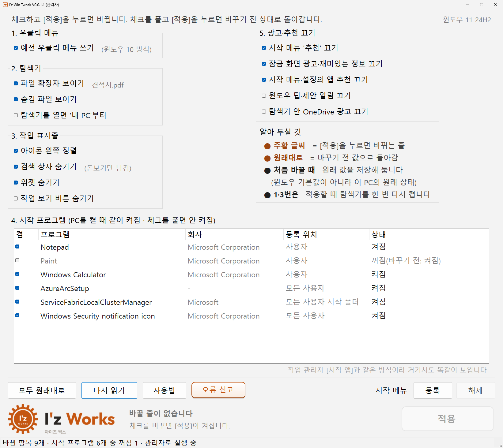Image resolution: width=503 pixels, height=448 pixels.
Task: Toggle ServiceFabricLocalClusterManager startup checkbox
Action: pos(17,302)
